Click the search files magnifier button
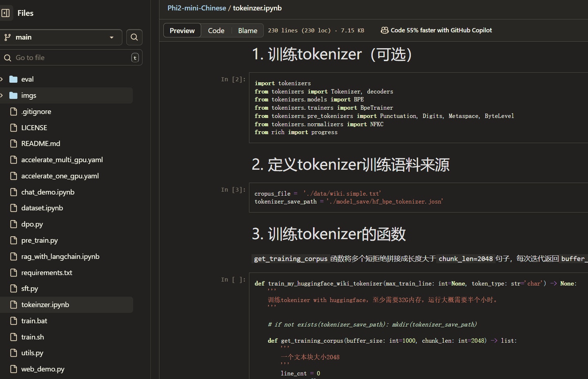 pos(134,37)
